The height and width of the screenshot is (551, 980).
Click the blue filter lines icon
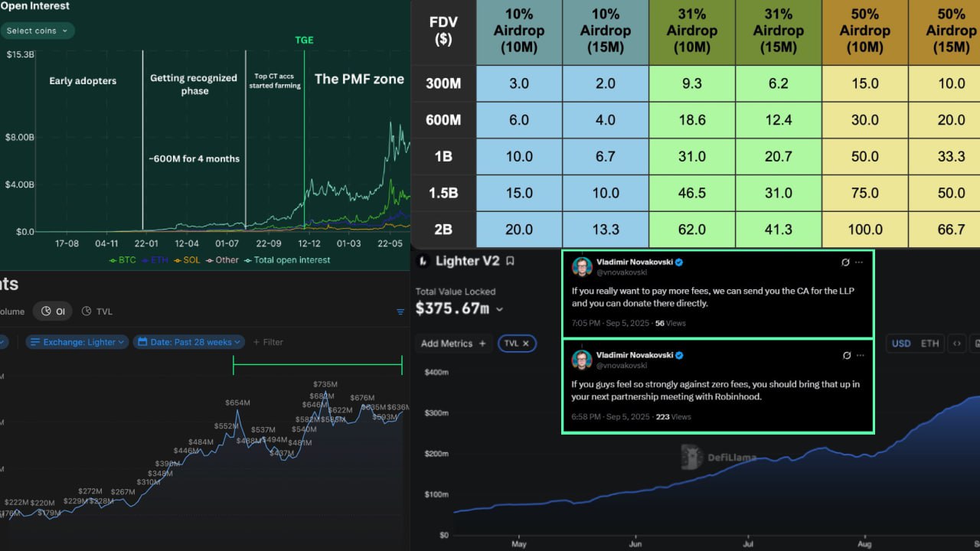point(400,311)
